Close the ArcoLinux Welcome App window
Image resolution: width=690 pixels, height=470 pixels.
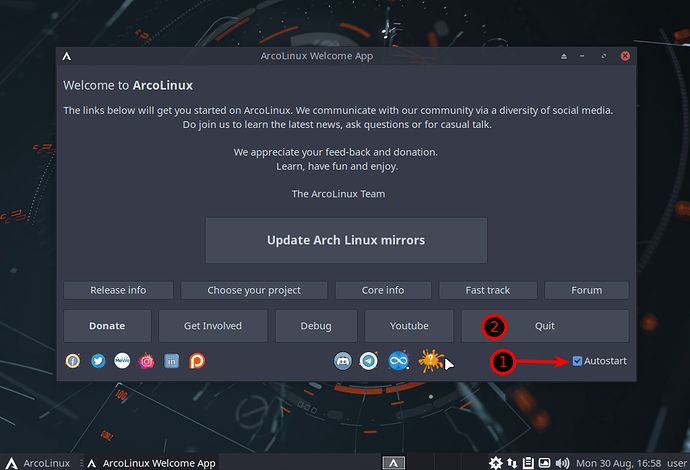pos(625,56)
